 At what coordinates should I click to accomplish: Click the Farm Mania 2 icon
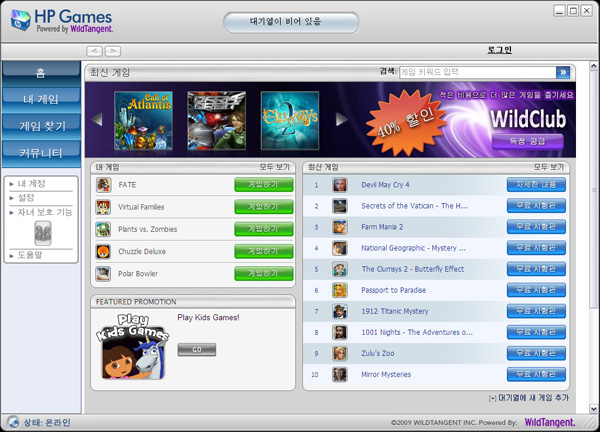(x=339, y=227)
